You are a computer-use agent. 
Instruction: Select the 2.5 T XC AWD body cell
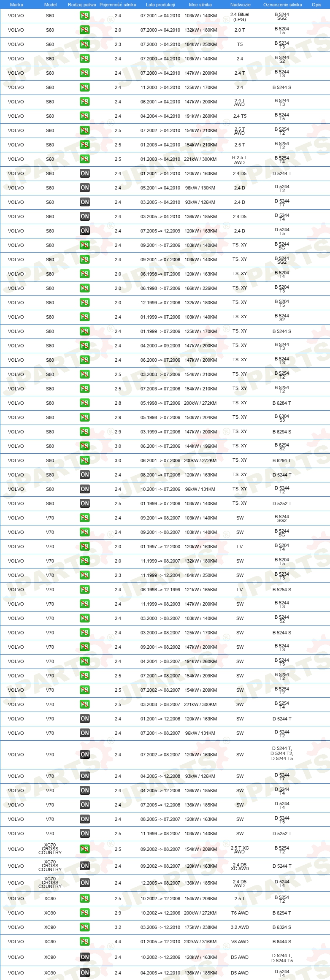tap(240, 850)
